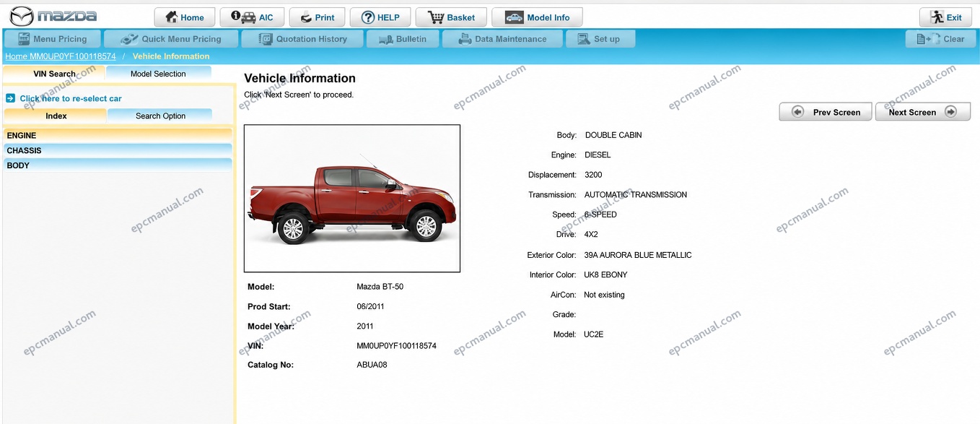Click blue arrow to re-select car
Image resolution: width=980 pixels, height=424 pixels.
(11, 98)
